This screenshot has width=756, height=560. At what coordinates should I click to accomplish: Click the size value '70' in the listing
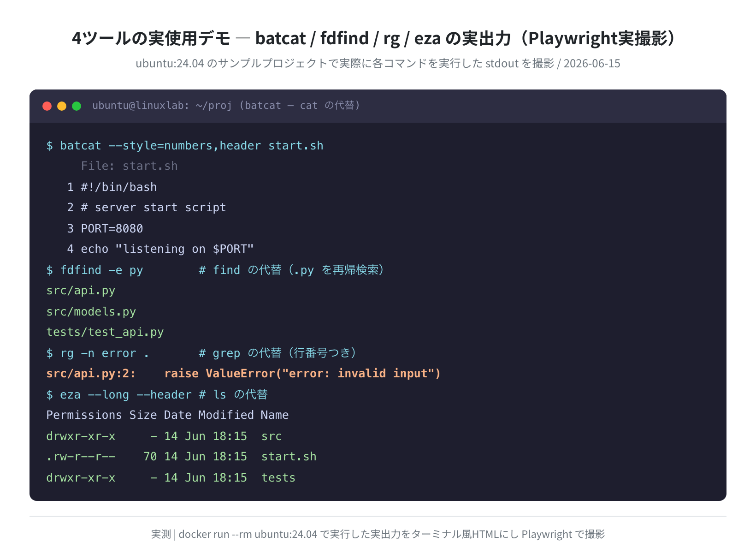[x=150, y=457]
